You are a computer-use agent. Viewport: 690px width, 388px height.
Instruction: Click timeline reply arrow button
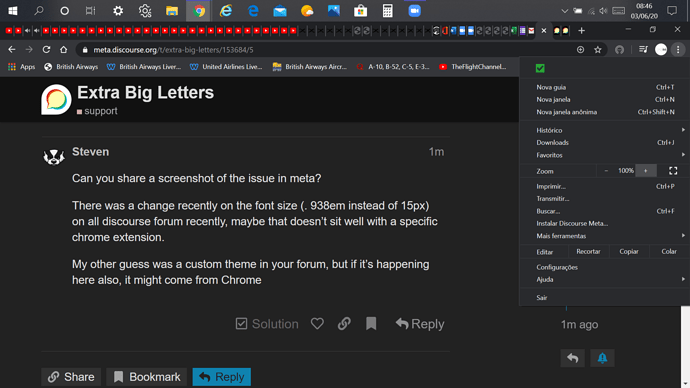pyautogui.click(x=573, y=358)
